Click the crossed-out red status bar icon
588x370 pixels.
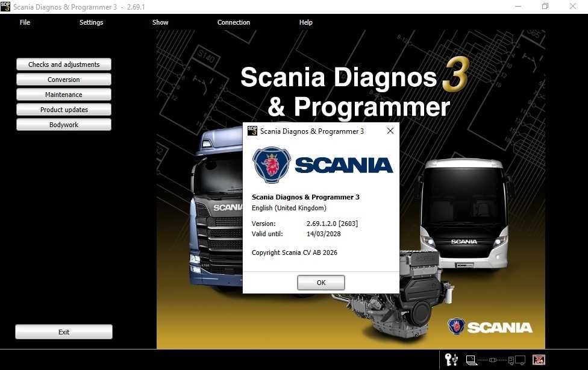point(539,360)
